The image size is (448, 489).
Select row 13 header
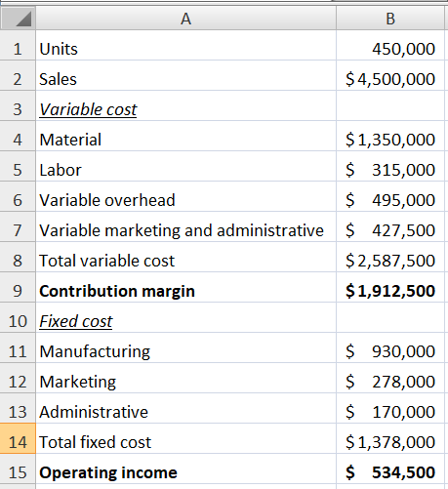[x=18, y=408]
